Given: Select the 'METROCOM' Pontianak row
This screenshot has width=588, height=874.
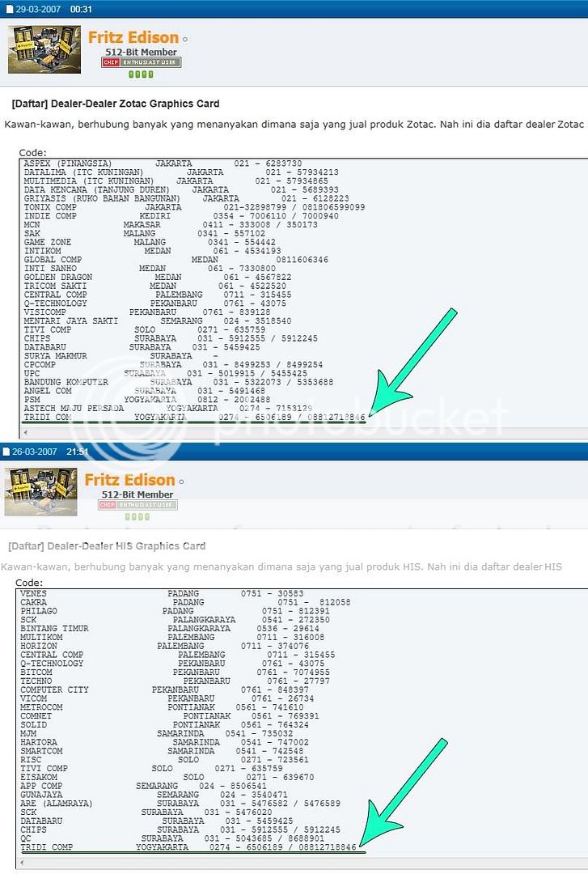Looking at the screenshot, I should pyautogui.click(x=162, y=707).
